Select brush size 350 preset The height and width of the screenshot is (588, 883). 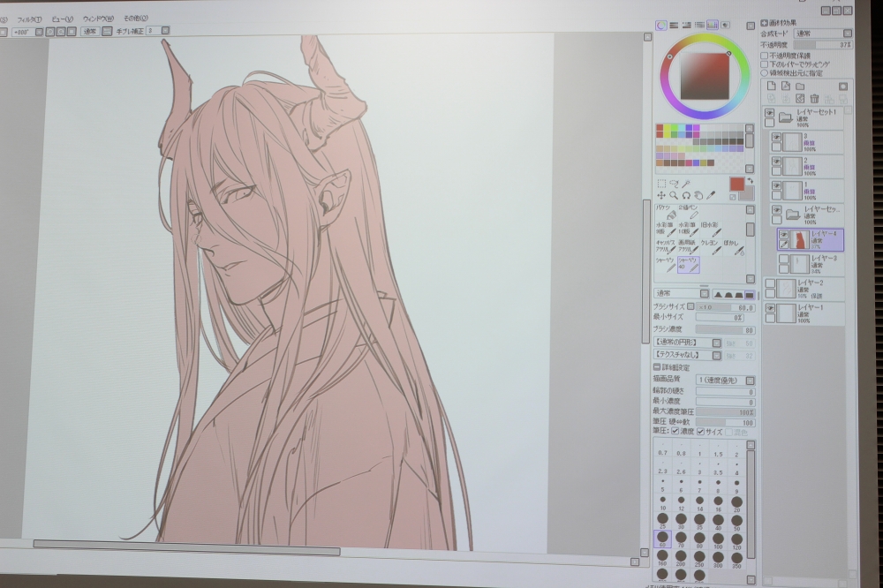pyautogui.click(x=736, y=558)
